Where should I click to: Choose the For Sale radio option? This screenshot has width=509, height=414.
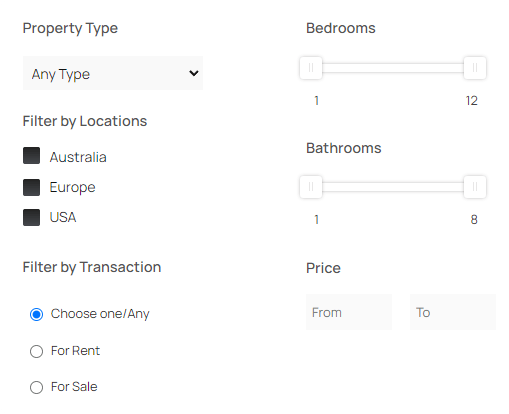36,387
